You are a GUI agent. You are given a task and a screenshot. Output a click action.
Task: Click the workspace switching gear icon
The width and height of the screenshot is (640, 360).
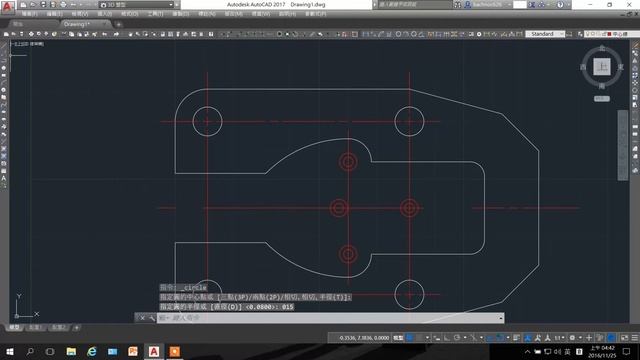572,338
